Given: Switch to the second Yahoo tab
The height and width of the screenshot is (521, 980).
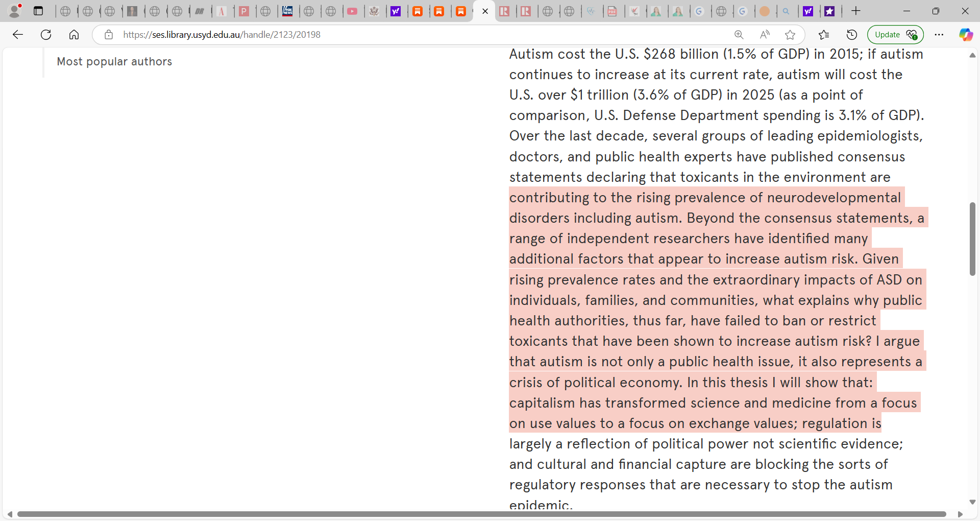Looking at the screenshot, I should (x=808, y=11).
